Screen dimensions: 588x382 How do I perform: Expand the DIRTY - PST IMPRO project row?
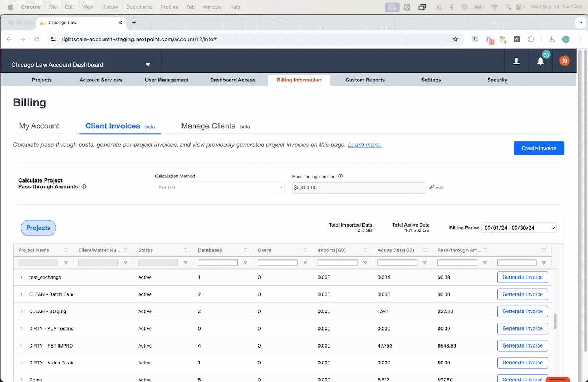coord(22,346)
